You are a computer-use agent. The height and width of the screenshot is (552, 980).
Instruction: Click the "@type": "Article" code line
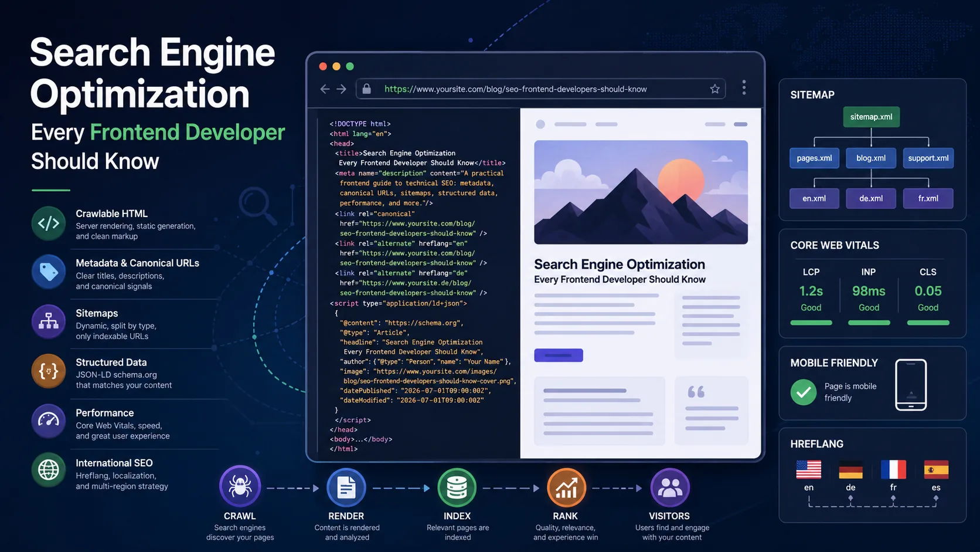coord(373,333)
